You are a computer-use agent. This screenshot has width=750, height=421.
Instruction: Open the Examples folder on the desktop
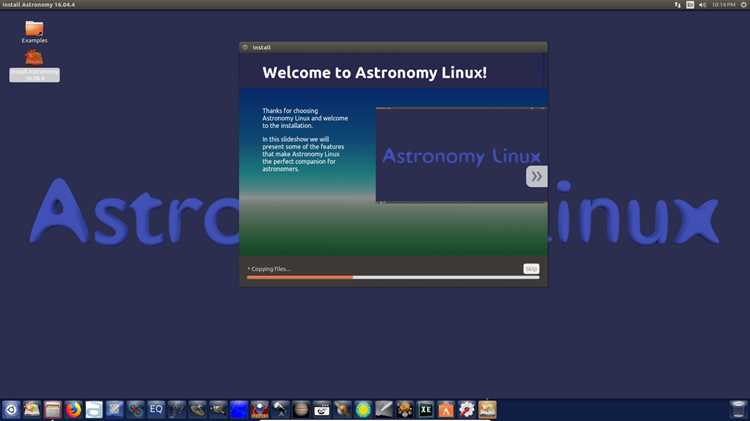click(34, 32)
